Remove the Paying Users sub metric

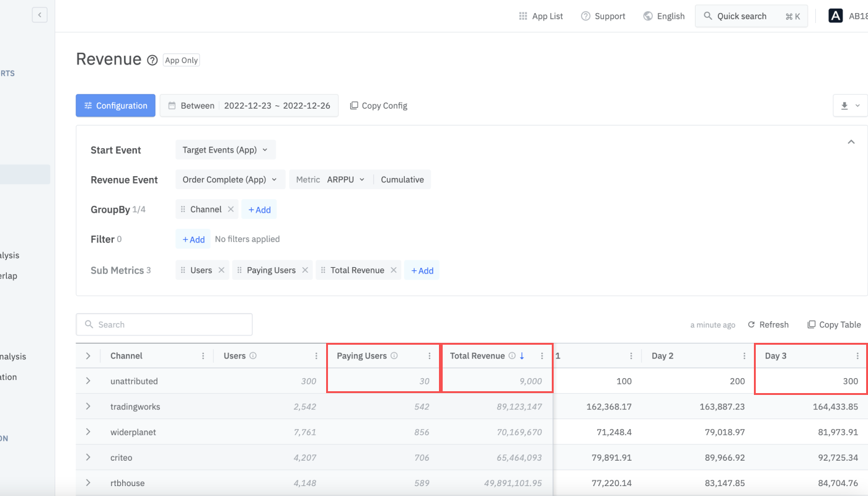pos(305,270)
